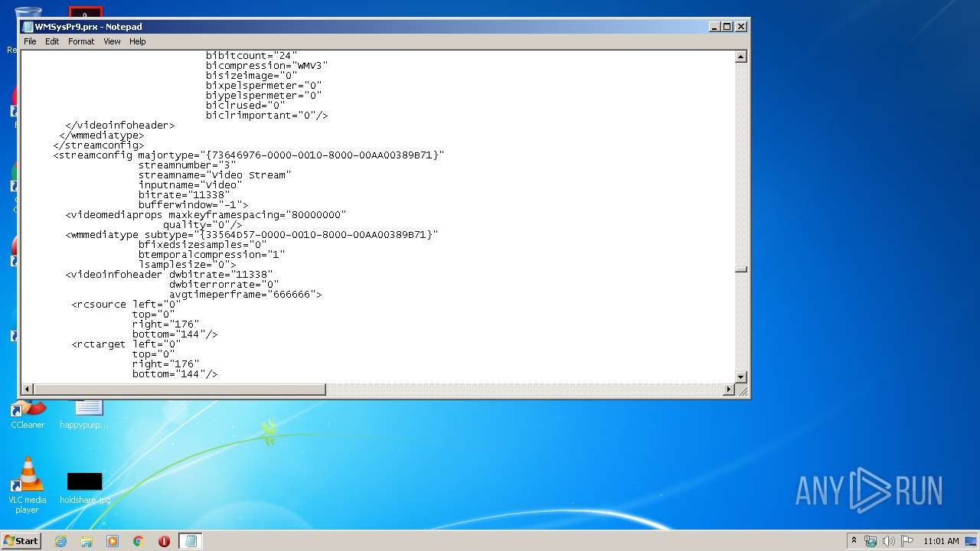Maximize the Notepad window
This screenshot has width=980, height=551.
(727, 27)
